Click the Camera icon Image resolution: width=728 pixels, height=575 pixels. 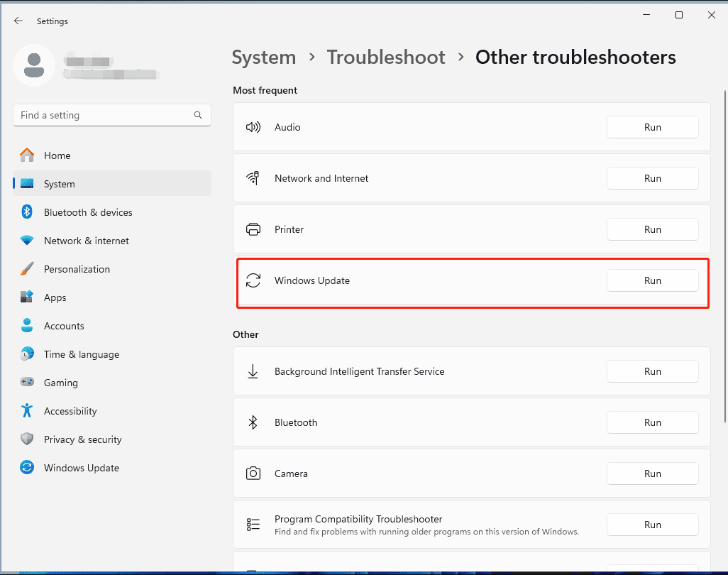(253, 473)
